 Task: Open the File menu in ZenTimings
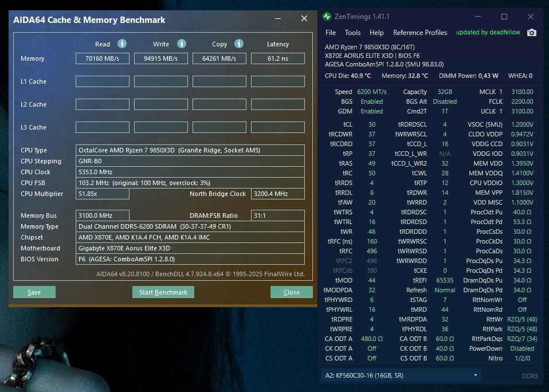coord(331,33)
